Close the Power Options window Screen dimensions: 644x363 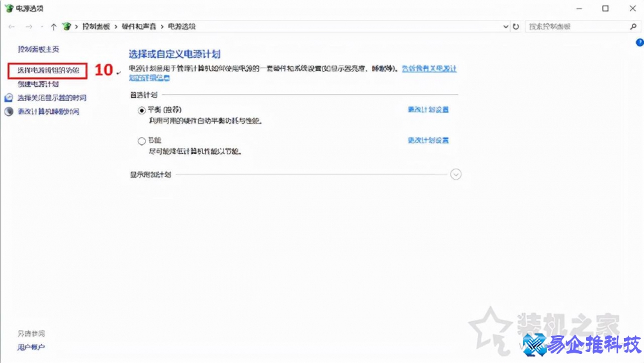(x=632, y=8)
